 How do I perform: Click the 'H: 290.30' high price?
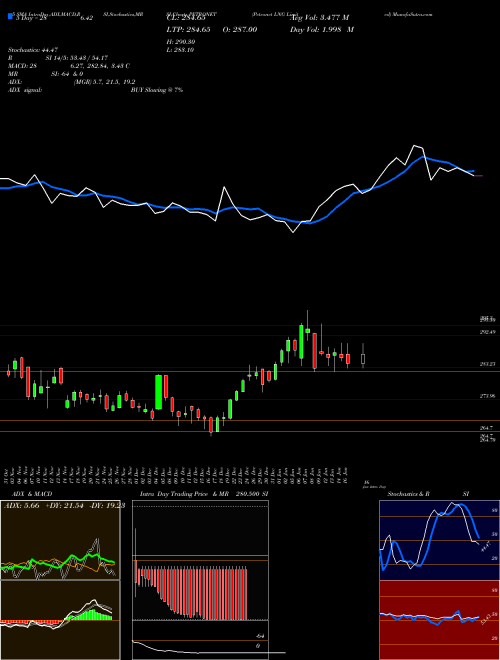point(181,42)
